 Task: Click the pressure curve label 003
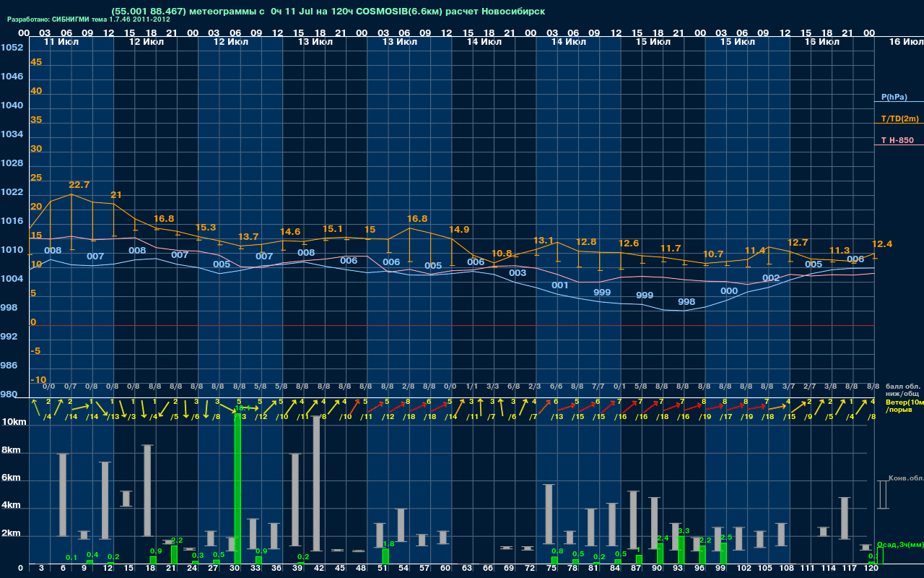point(518,273)
